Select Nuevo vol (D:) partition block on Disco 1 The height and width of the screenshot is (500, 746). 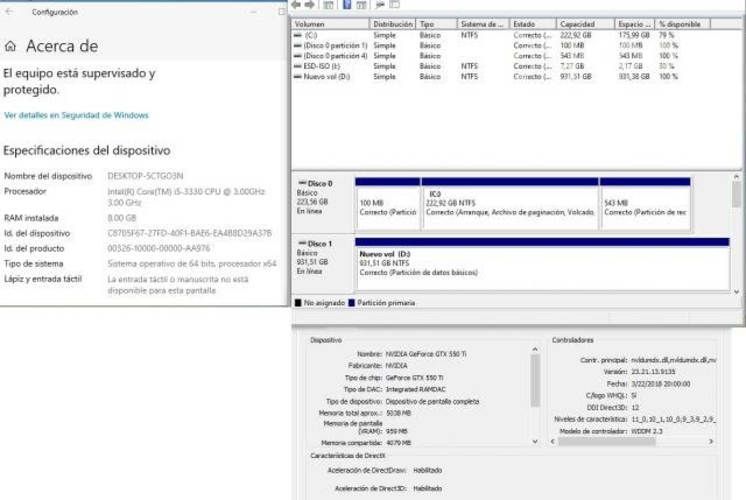point(542,265)
